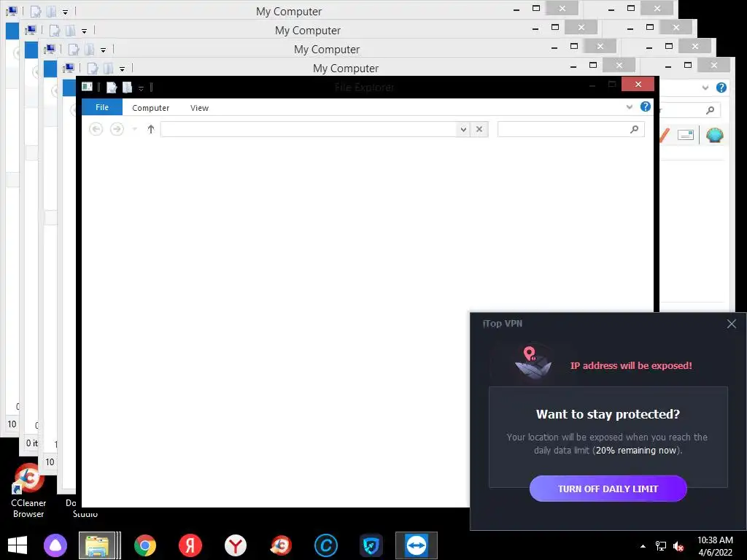747x560 pixels.
Task: Open red Yandex 'Я' icon on taskbar
Action: [x=190, y=545]
